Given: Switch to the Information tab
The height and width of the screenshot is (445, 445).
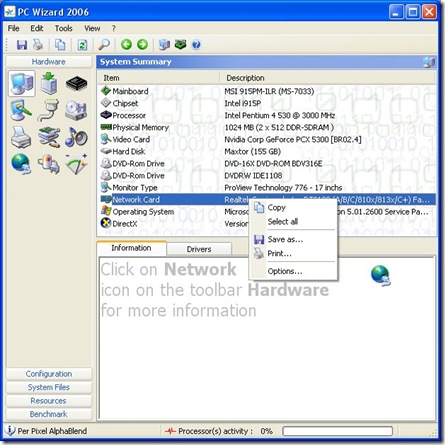Looking at the screenshot, I should (131, 248).
